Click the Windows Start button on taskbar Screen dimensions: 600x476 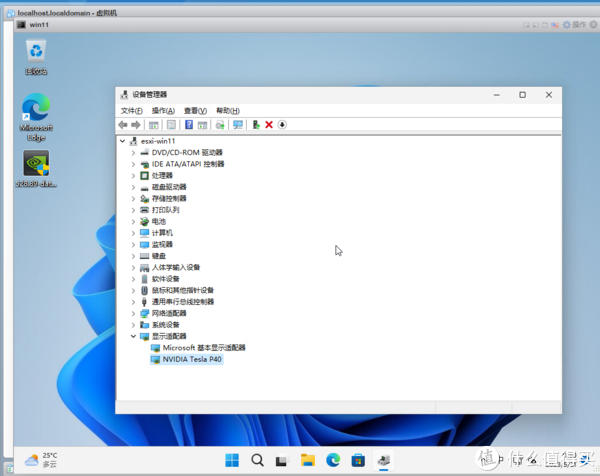(x=232, y=460)
